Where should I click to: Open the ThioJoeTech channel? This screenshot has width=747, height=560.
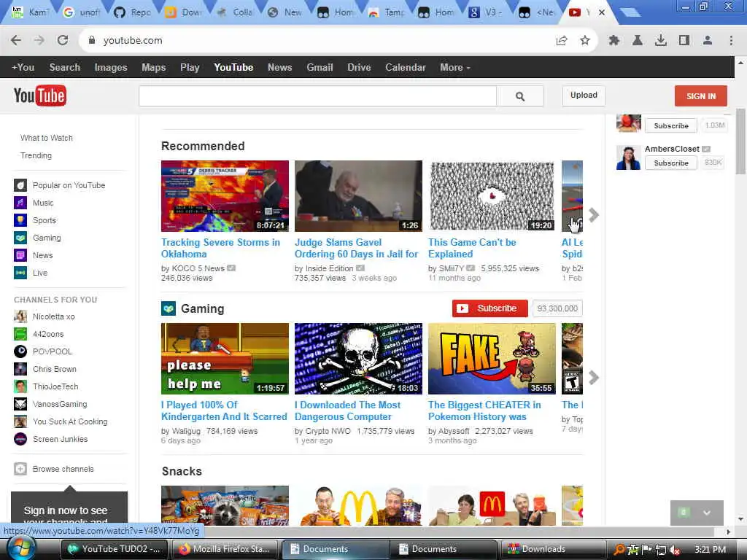coord(55,386)
